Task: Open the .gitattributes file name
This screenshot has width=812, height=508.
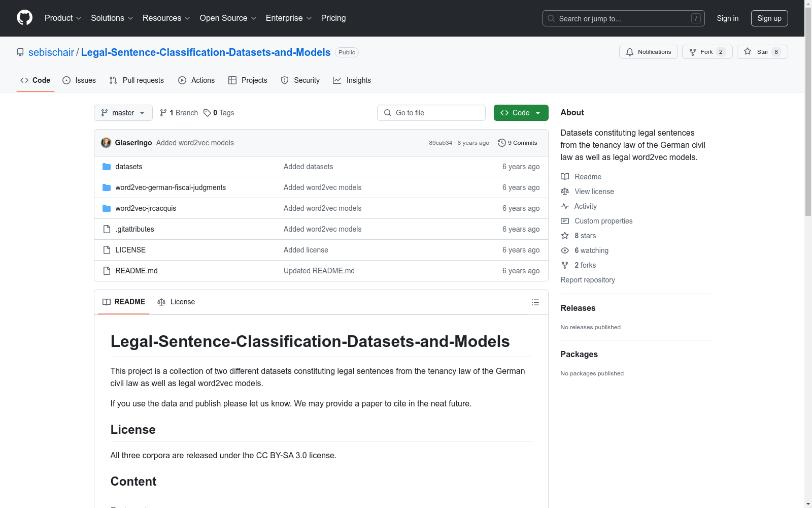Action: [134, 229]
